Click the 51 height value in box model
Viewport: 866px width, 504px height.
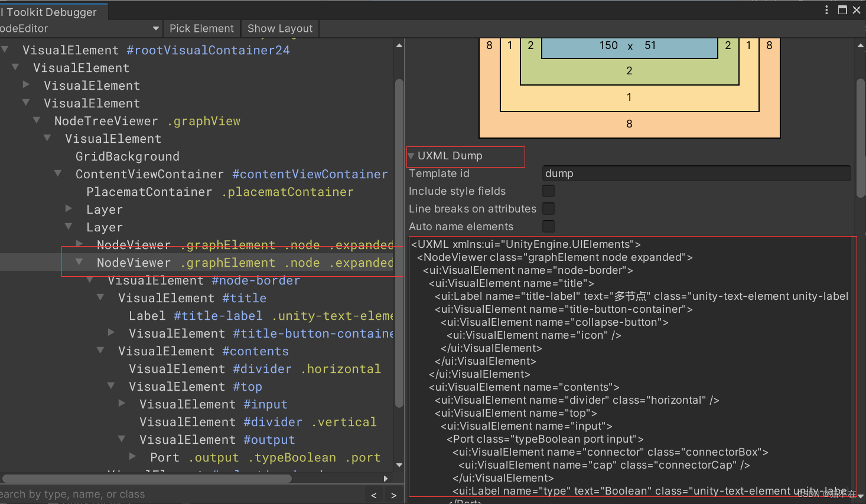[650, 45]
